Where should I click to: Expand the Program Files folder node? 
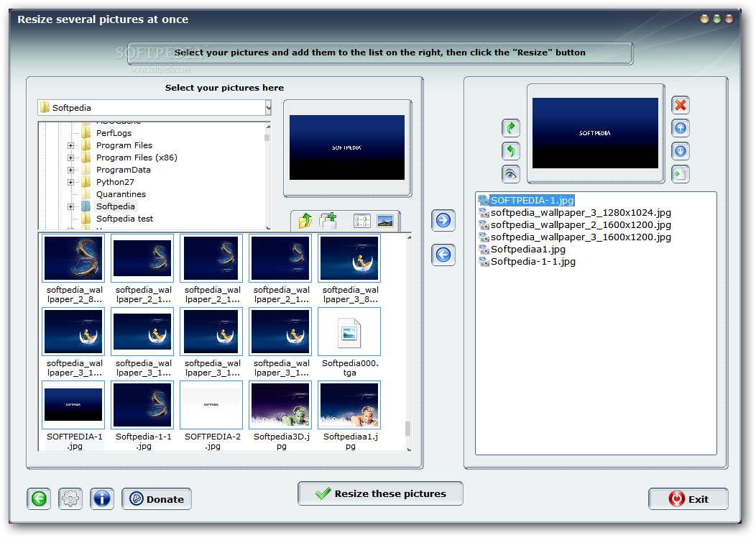click(x=71, y=145)
